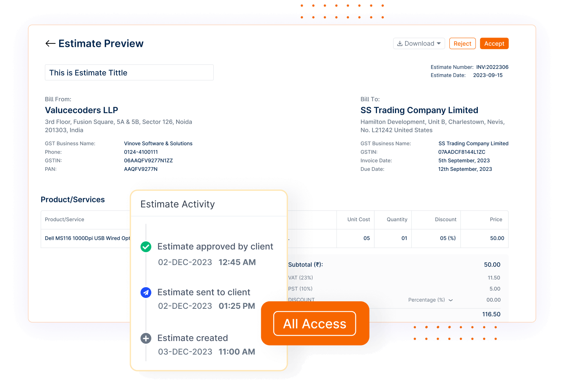564x392 pixels.
Task: Click SS Trading Company Limited heading
Action: click(419, 110)
